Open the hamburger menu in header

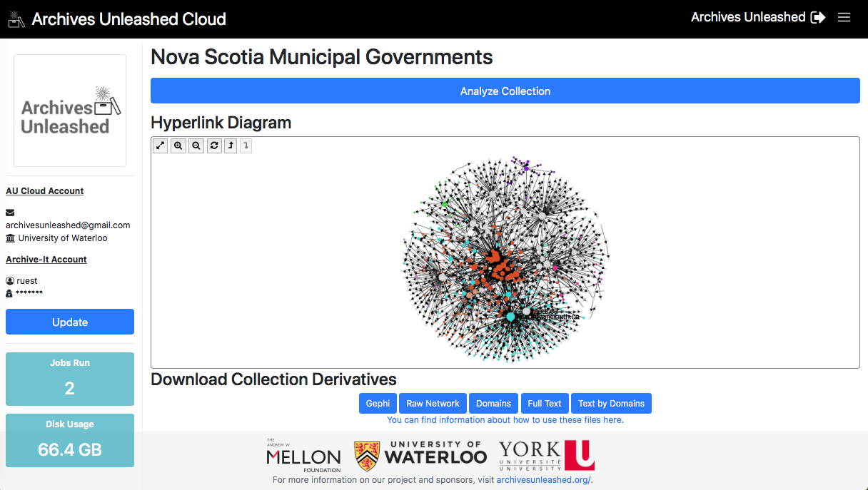point(844,17)
